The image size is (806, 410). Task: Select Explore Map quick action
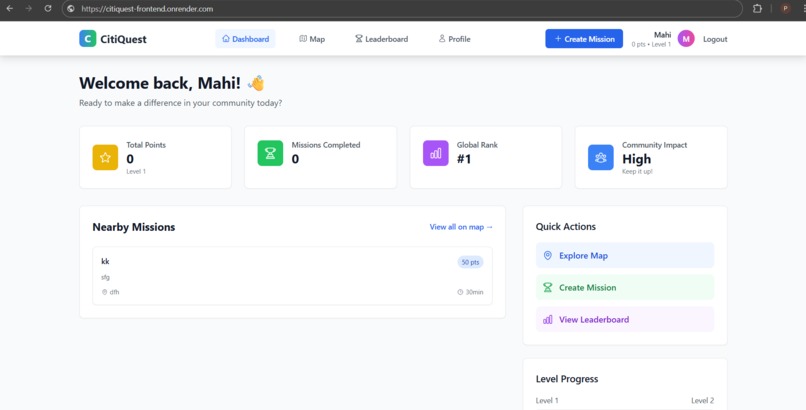pos(625,255)
